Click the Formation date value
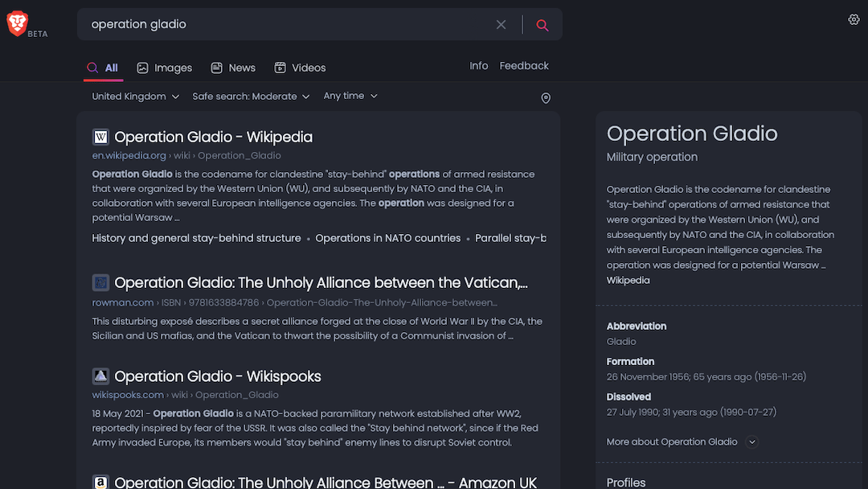This screenshot has height=489, width=868. 706,377
